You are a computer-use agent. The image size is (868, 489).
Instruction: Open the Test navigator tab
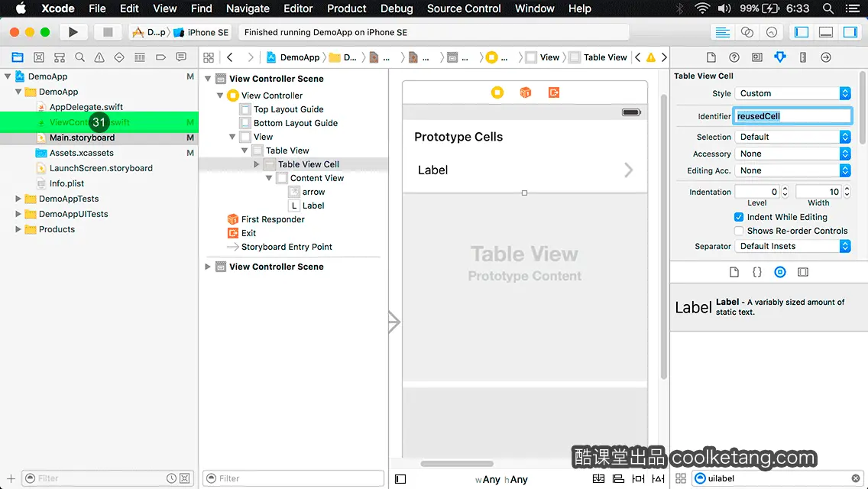(119, 57)
